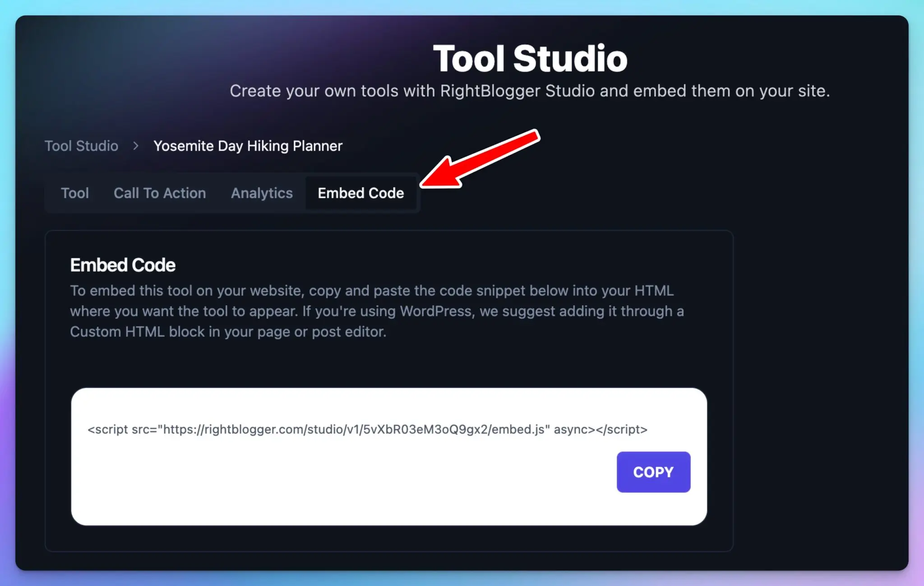
Task: Navigate back using the Tool Studio breadcrumb
Action: pos(81,146)
